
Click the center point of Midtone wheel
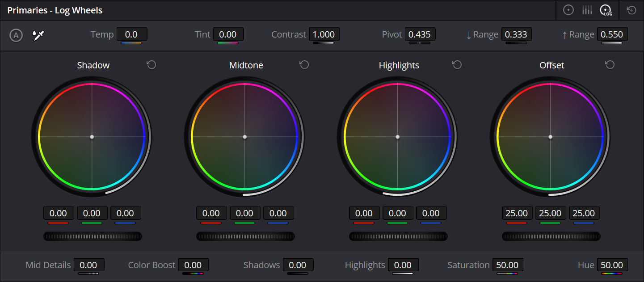click(x=244, y=137)
